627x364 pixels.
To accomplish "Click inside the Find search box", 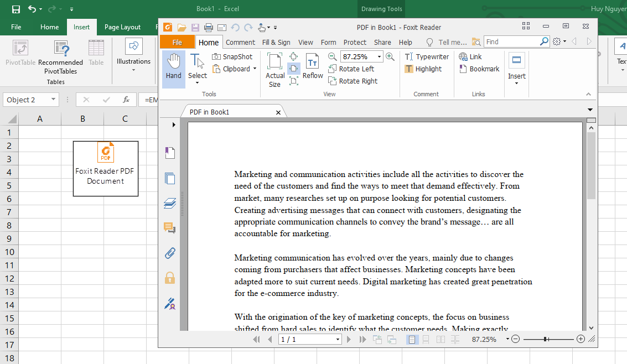I will click(x=511, y=41).
